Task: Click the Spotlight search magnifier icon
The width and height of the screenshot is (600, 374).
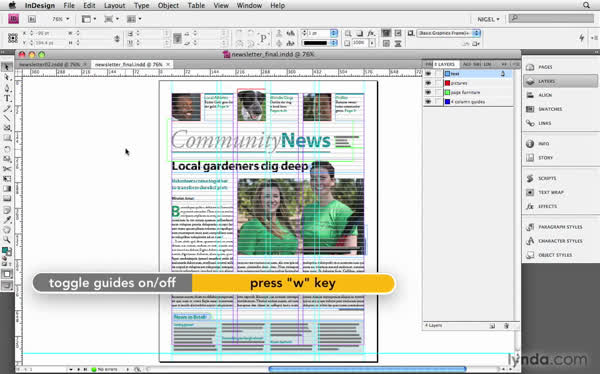Action: pos(586,5)
